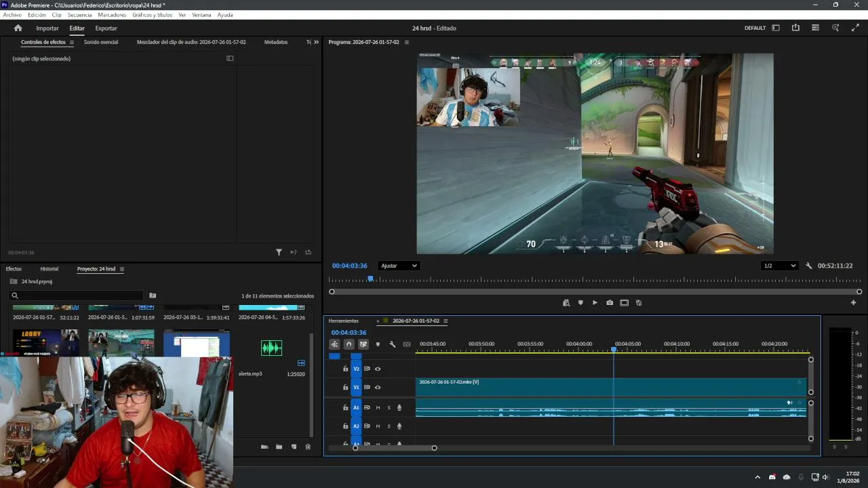Open the Proyecto: 24 hrsd panel menu
Screen dimensions: 868x488
click(122, 269)
